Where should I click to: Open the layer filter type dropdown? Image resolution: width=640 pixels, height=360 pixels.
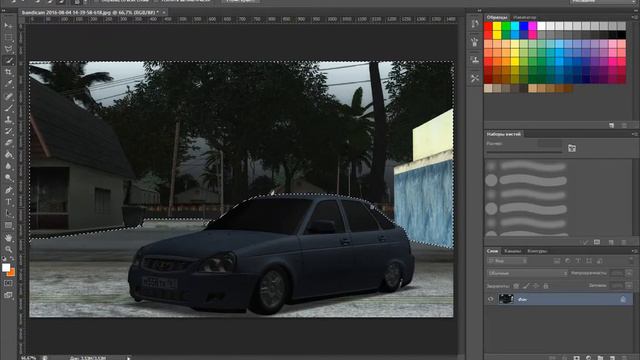(507, 260)
